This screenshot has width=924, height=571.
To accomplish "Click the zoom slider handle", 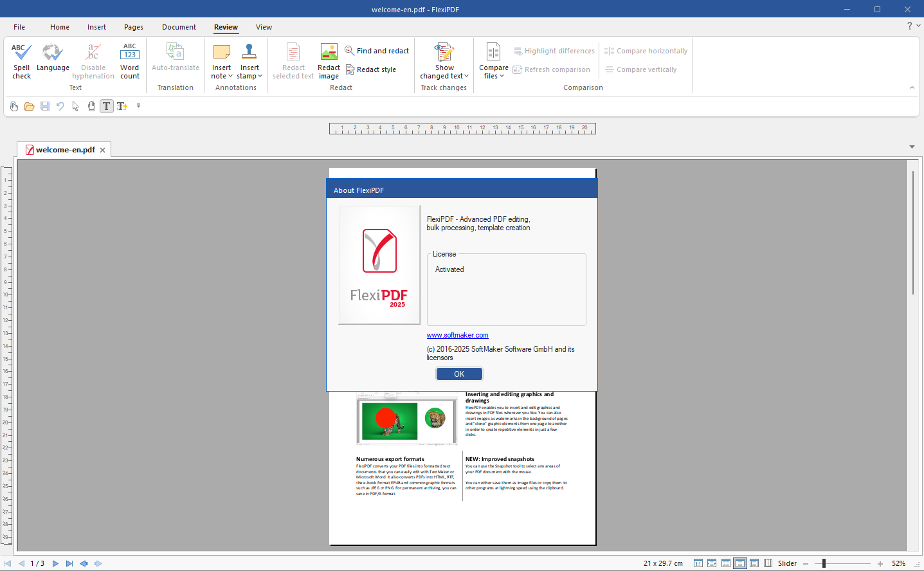I will (x=824, y=563).
